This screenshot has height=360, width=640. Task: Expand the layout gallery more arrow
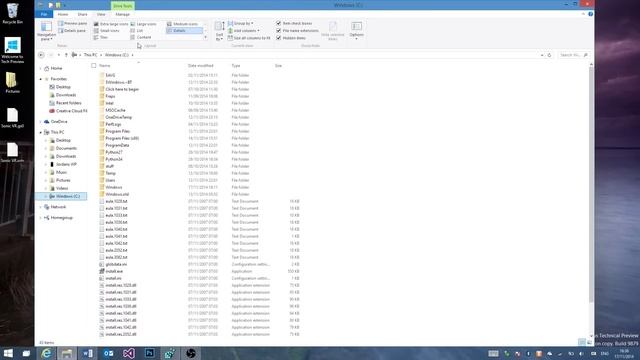point(205,37)
